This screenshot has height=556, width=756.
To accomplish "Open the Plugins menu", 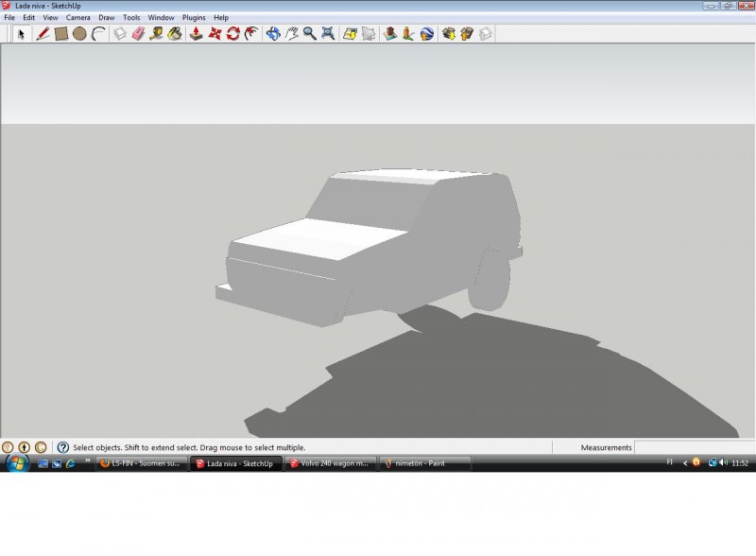I will pyautogui.click(x=194, y=17).
